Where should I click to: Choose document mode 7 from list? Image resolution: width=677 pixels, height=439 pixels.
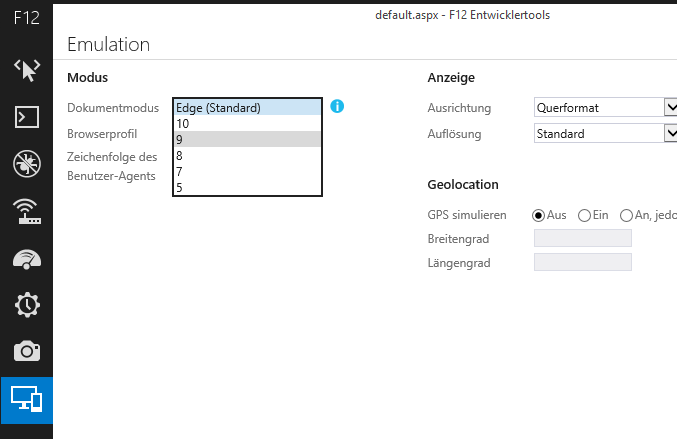(247, 171)
